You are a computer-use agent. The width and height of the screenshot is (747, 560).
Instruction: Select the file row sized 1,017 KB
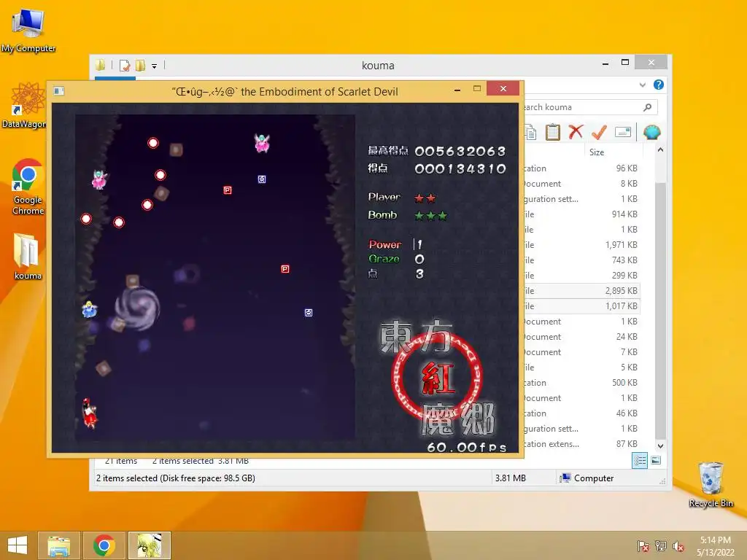click(581, 306)
